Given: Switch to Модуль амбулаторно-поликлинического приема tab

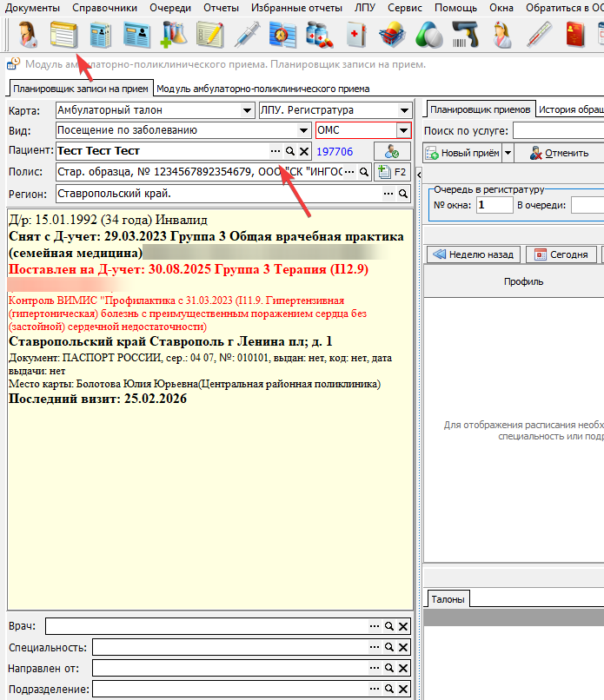Looking at the screenshot, I should tap(262, 89).
